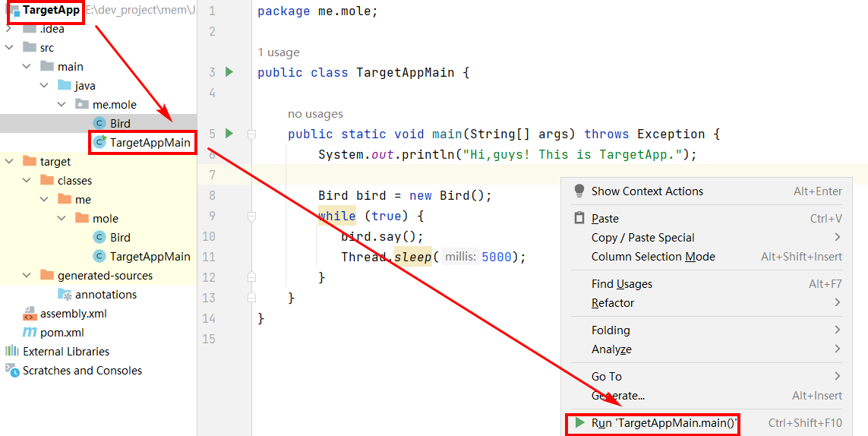
Task: Open Copy / Paste Special submenu
Action: (x=705, y=237)
